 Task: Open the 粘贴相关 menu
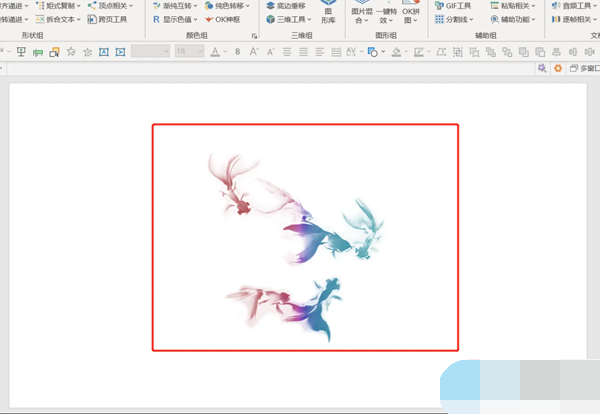pyautogui.click(x=515, y=5)
